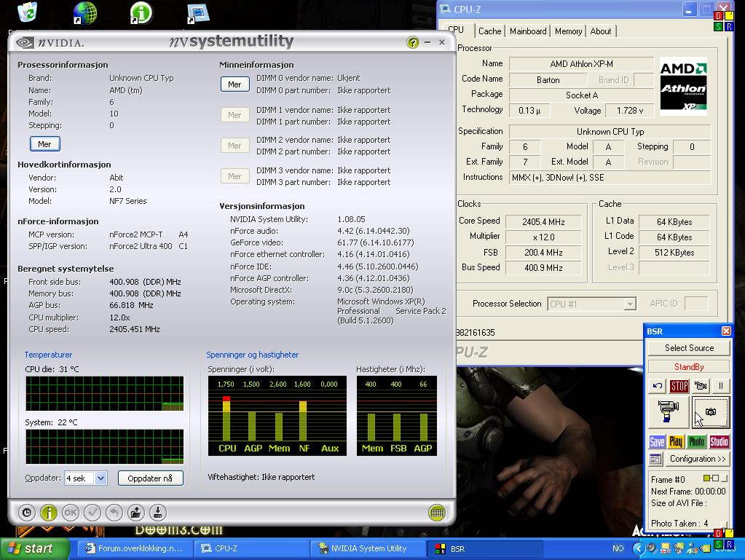Open the recycle bin desktop icon
The height and width of the screenshot is (560, 745).
click(x=28, y=12)
